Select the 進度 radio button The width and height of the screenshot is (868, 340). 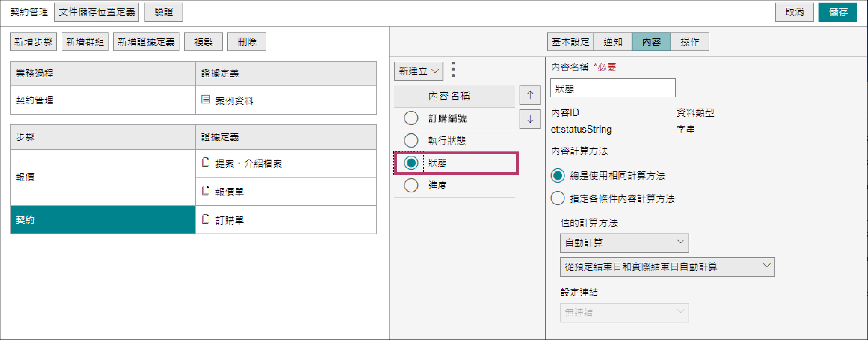pos(411,185)
